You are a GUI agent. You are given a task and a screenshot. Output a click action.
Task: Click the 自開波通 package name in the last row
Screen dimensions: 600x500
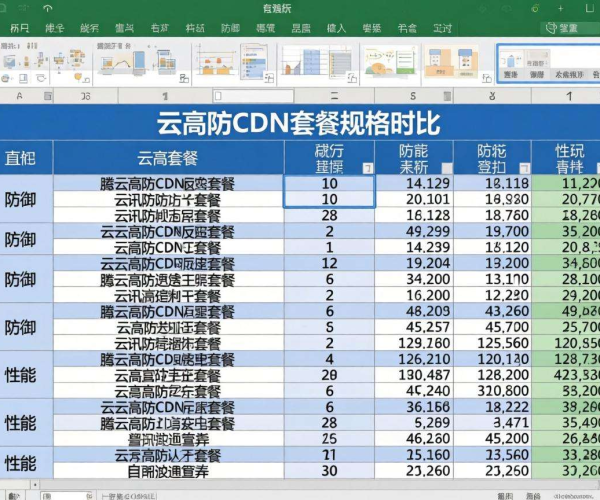click(x=168, y=471)
